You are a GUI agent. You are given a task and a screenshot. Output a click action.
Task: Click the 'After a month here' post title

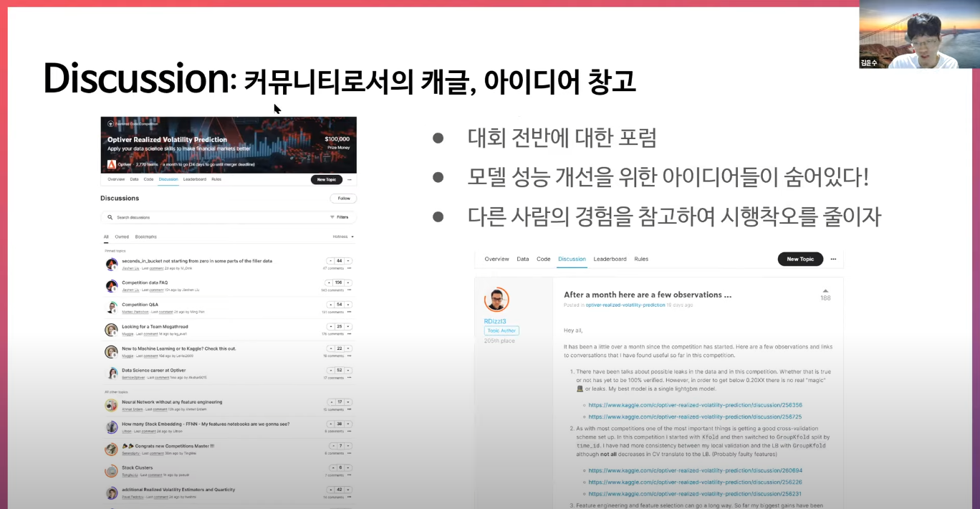pos(648,295)
